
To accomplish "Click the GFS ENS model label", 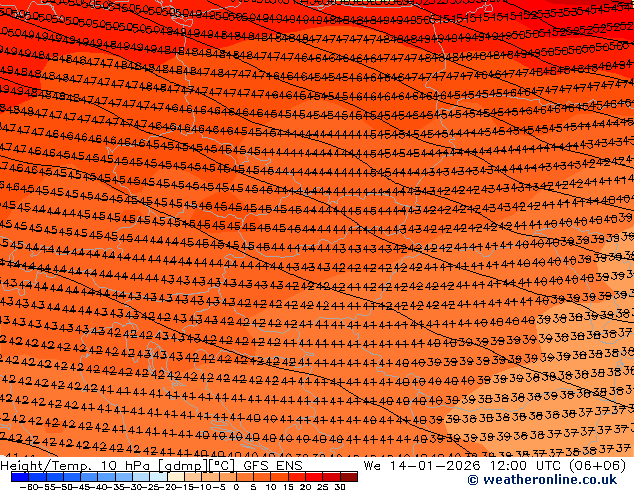I will 273,466.
